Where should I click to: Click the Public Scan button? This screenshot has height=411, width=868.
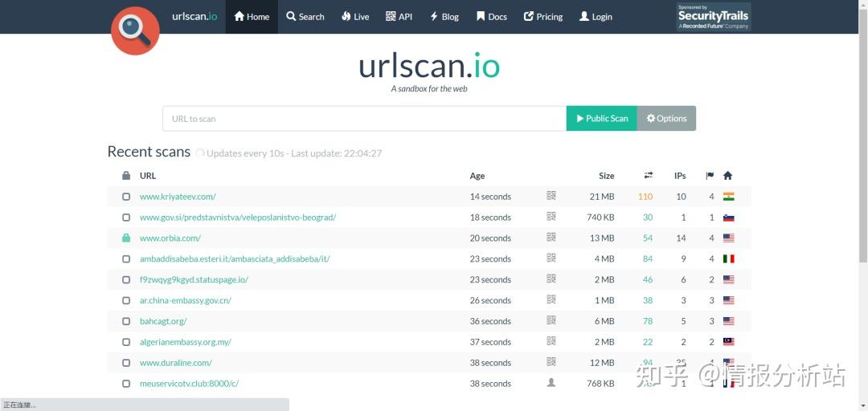tap(602, 118)
